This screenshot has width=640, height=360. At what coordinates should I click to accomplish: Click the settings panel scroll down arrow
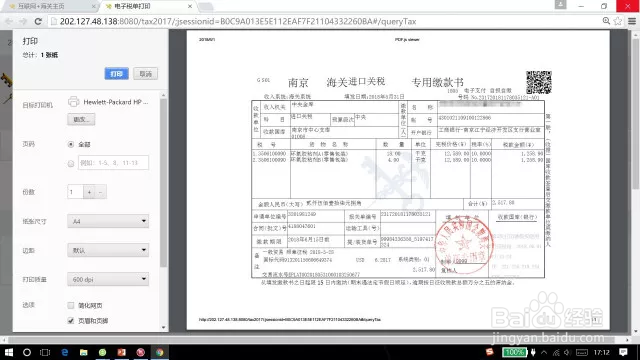click(163, 327)
